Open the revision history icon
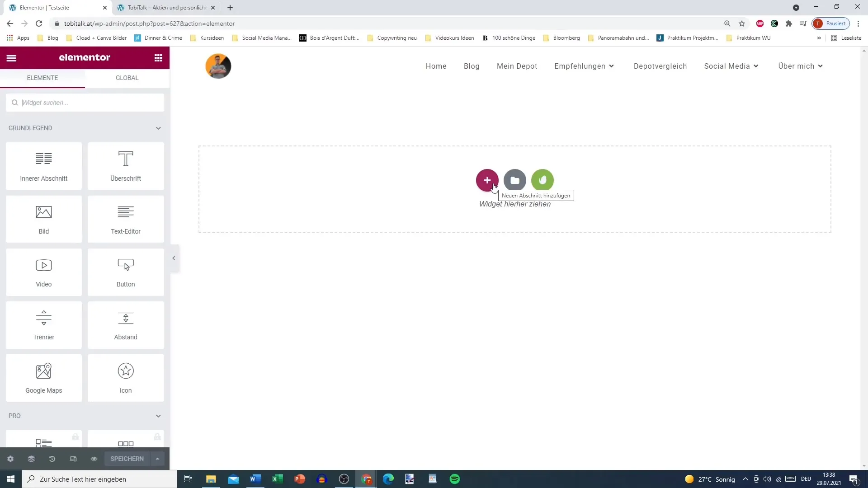Image resolution: width=868 pixels, height=488 pixels. tap(52, 459)
